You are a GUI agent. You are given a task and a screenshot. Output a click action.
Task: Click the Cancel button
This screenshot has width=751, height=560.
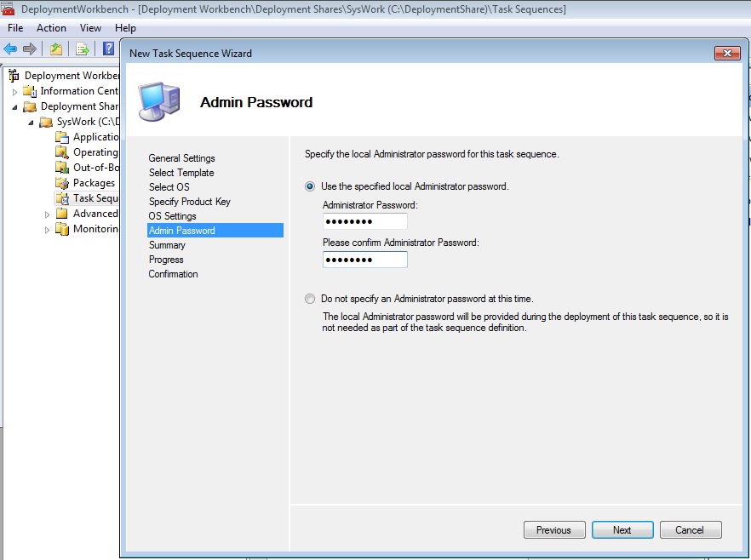(x=691, y=530)
